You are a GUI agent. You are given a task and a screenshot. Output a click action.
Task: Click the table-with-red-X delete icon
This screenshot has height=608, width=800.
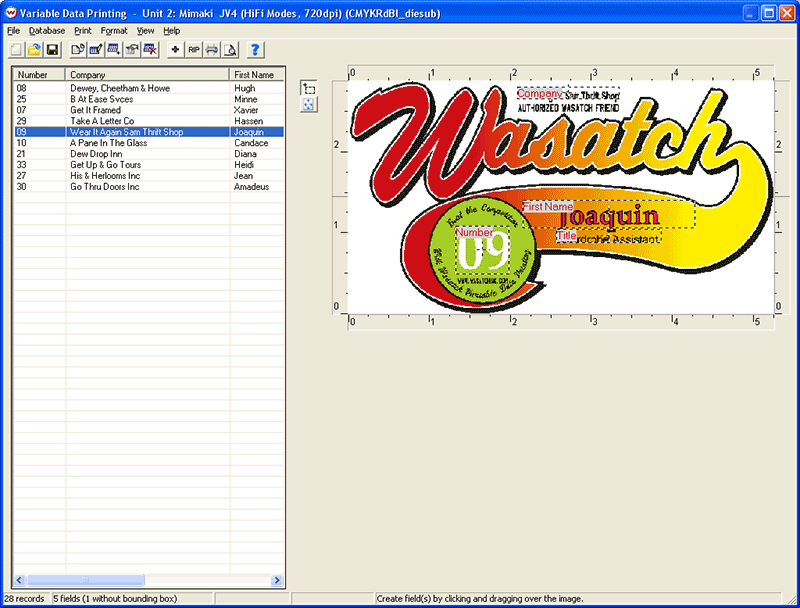[150, 50]
